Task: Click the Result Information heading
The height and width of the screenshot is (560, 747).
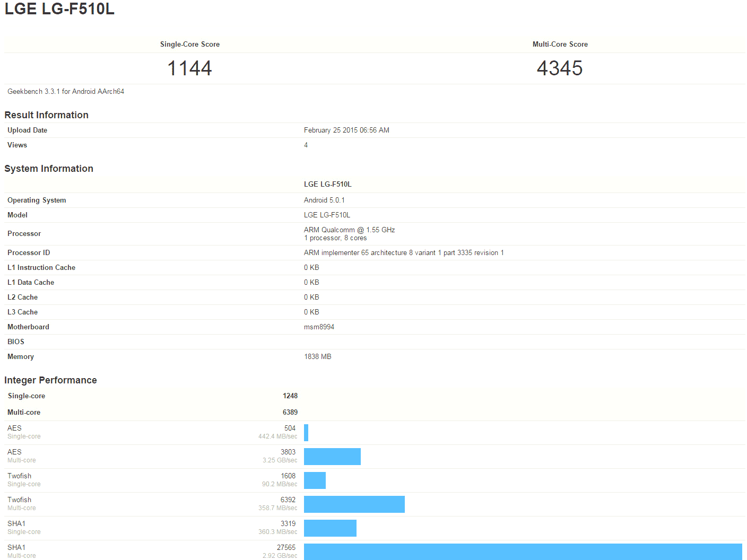Action: click(x=47, y=115)
